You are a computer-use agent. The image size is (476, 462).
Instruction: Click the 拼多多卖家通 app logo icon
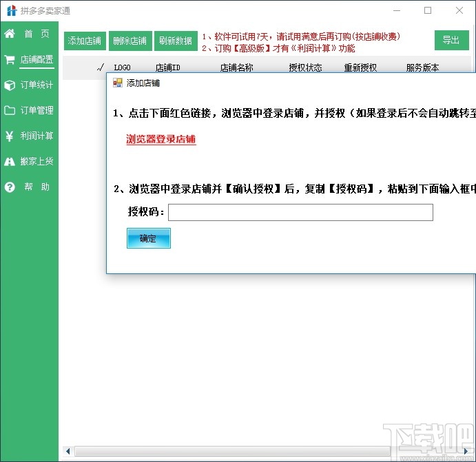click(12, 10)
